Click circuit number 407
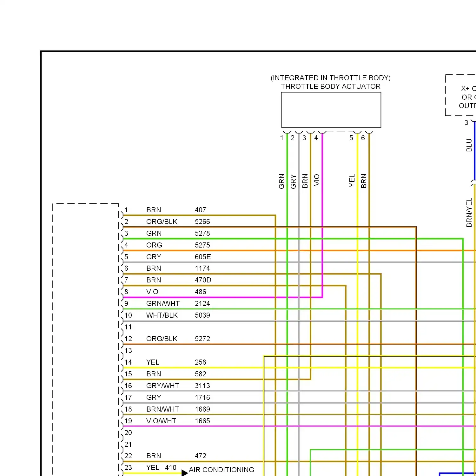Viewport: 476px width, 476px height. click(201, 210)
